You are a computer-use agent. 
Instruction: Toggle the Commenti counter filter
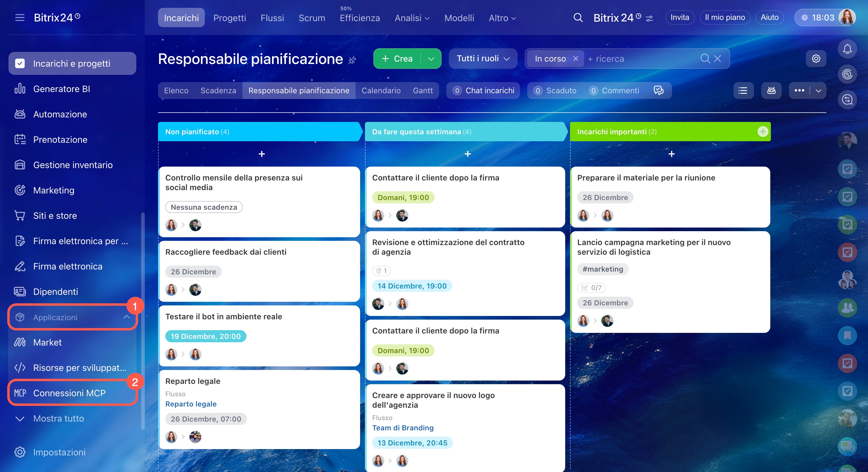(614, 90)
